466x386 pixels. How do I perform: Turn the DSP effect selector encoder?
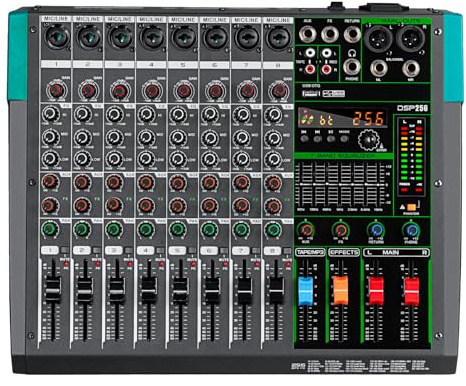pos(368,140)
